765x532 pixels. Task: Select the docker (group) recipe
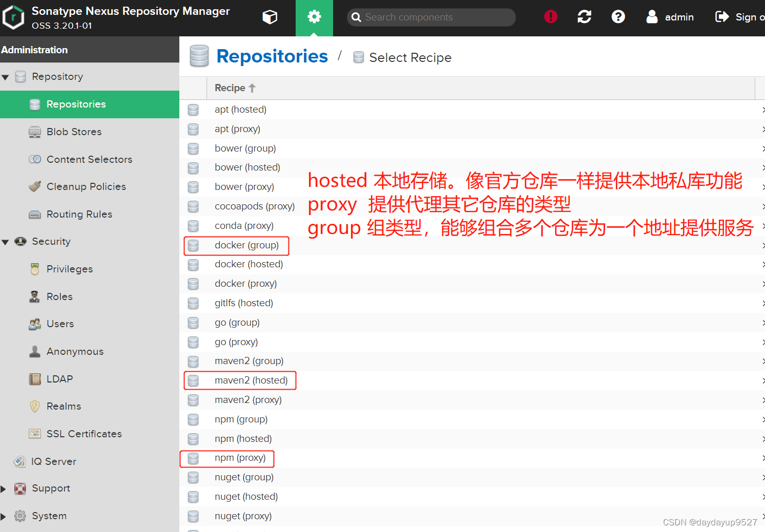pyautogui.click(x=472, y=245)
